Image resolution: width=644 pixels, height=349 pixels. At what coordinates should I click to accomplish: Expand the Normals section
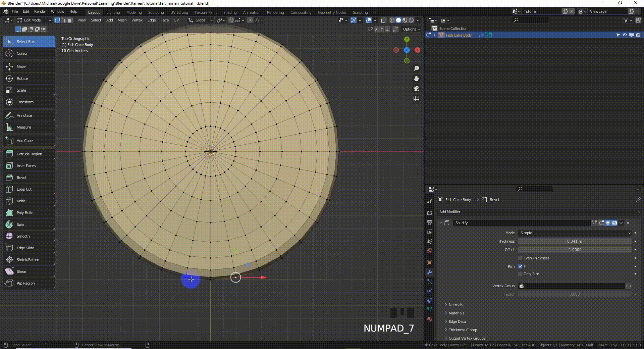point(455,305)
